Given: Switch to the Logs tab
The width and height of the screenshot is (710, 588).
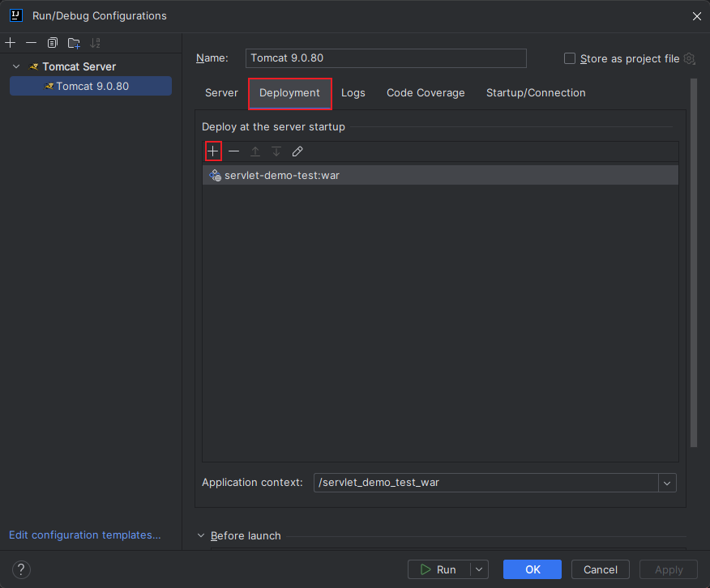Looking at the screenshot, I should (x=353, y=93).
